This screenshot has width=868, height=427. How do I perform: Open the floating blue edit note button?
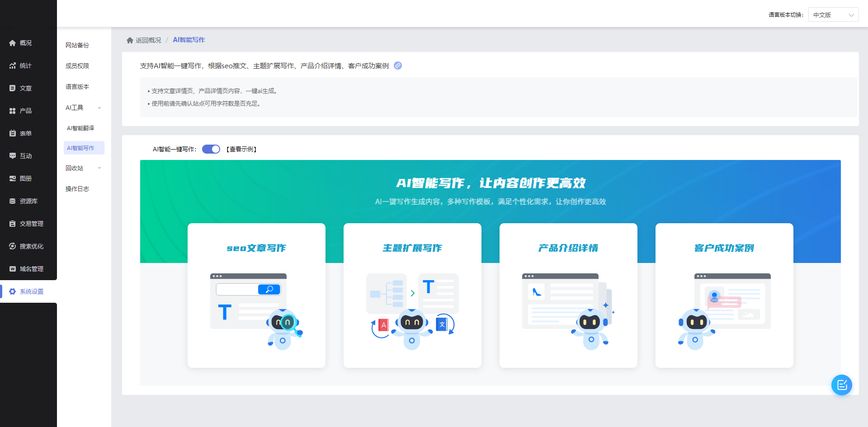tap(841, 385)
